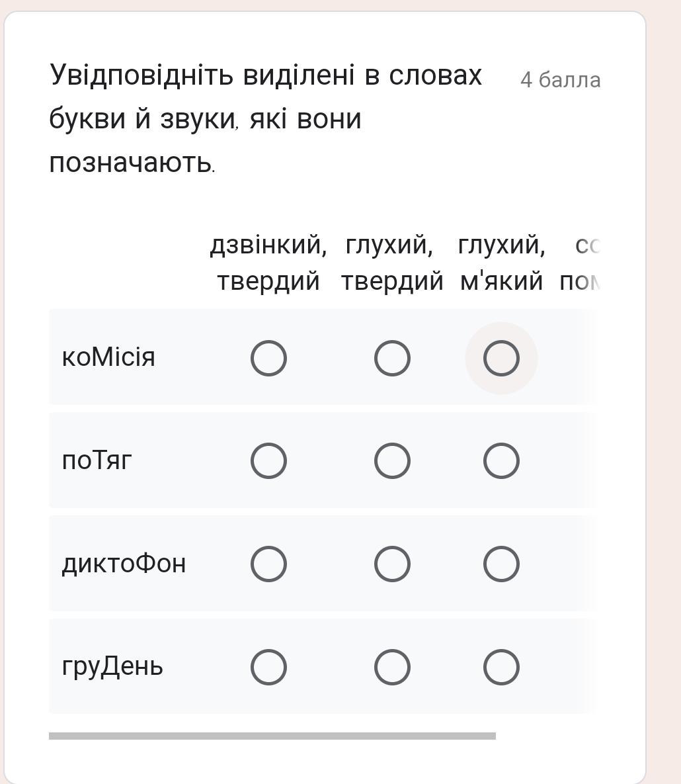Select глухий, м'який for диктоФон

501,564
